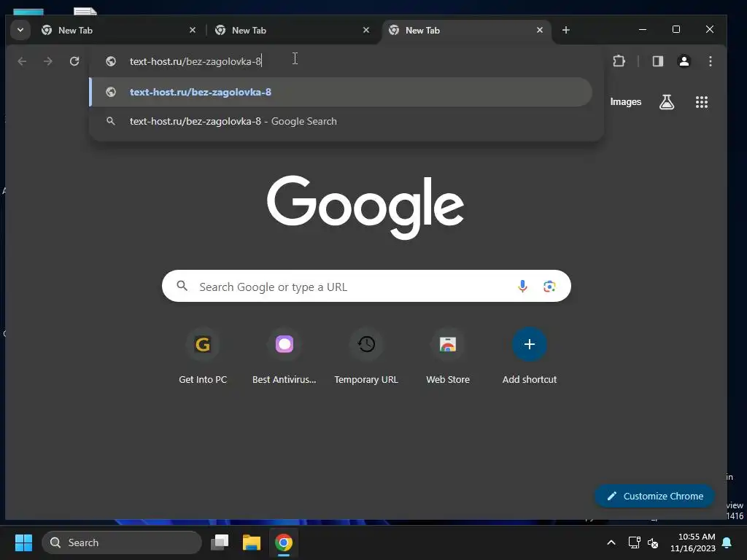
Task: Start voice search with microphone
Action: click(x=522, y=286)
